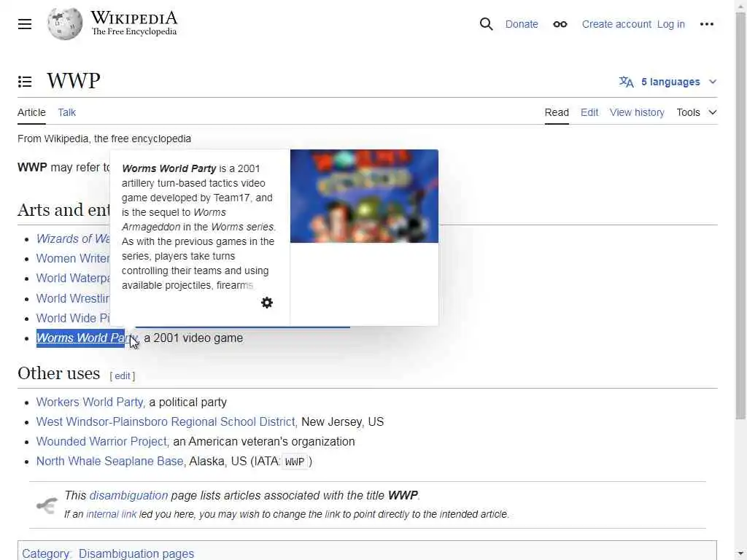The image size is (747, 560).
Task: Open West Windsor-Plainsboro Regional School District link
Action: [x=166, y=422]
